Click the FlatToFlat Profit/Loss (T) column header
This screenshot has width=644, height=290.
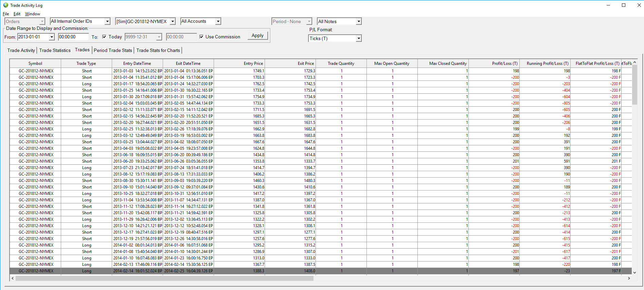click(596, 64)
